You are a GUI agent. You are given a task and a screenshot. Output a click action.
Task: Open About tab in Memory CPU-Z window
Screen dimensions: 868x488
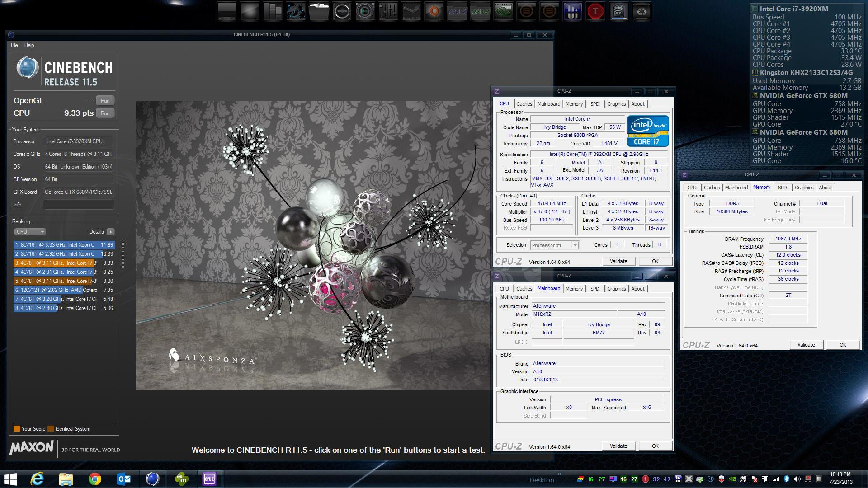825,188
